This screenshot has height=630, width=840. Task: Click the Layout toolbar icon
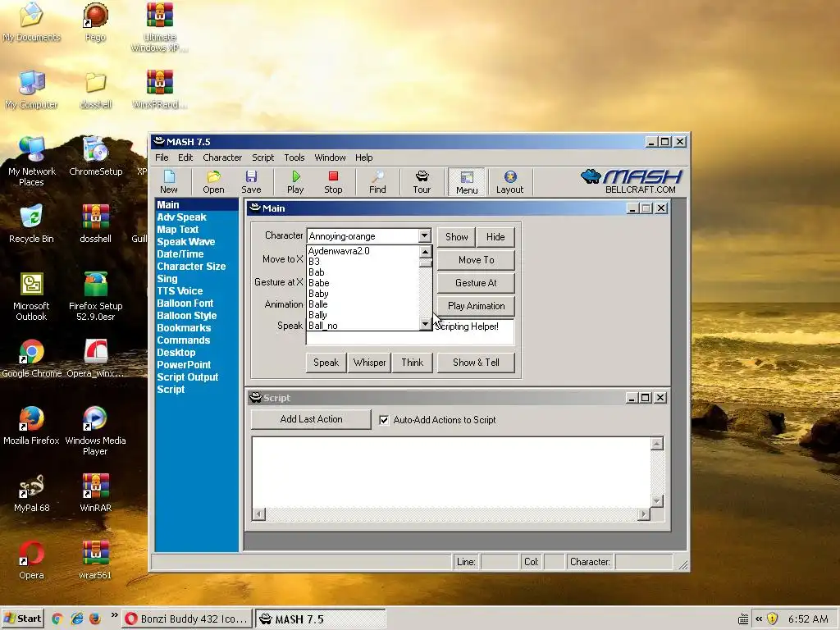tap(509, 181)
